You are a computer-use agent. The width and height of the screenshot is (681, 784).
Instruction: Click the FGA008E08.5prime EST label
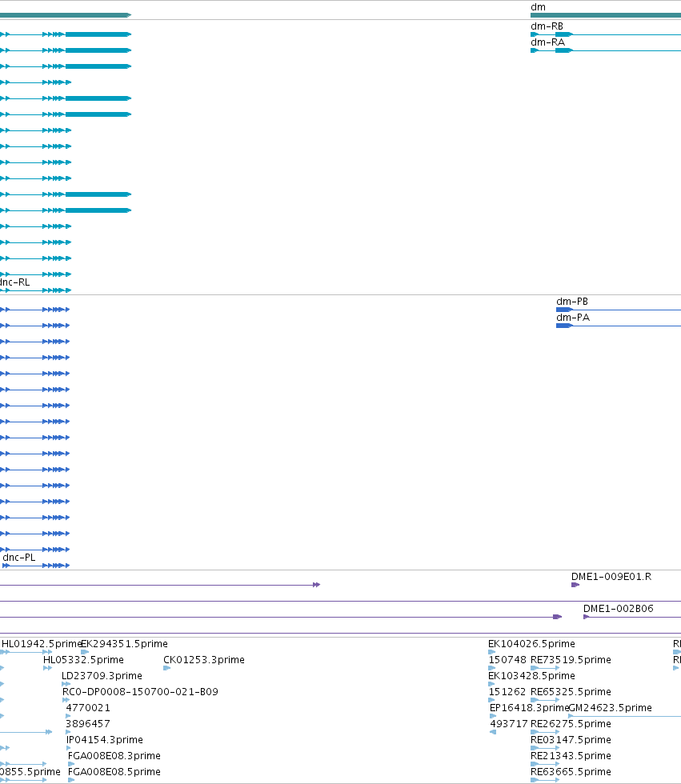(x=114, y=771)
